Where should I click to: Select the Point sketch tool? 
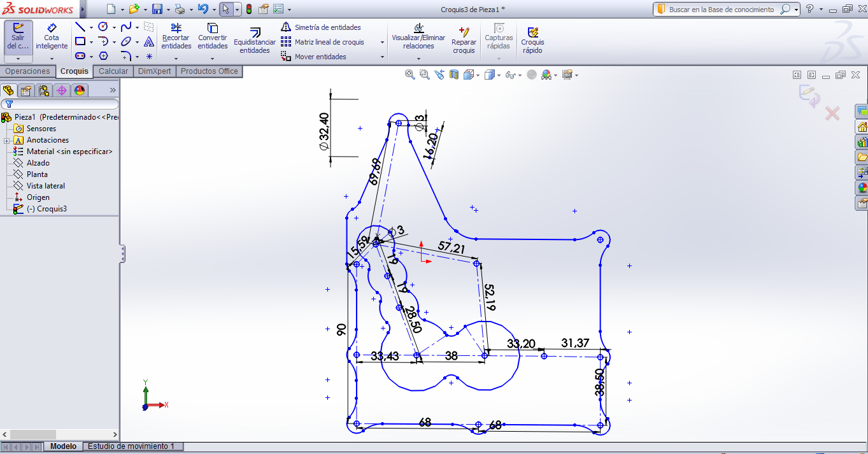click(x=149, y=56)
